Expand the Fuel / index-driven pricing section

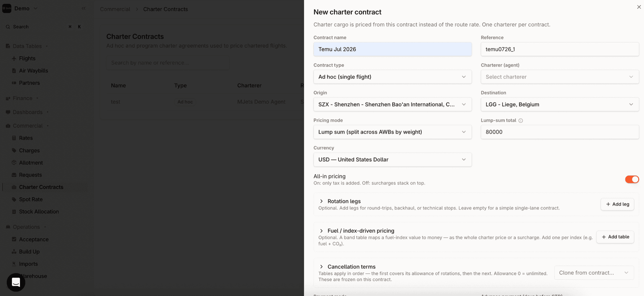[x=321, y=231]
